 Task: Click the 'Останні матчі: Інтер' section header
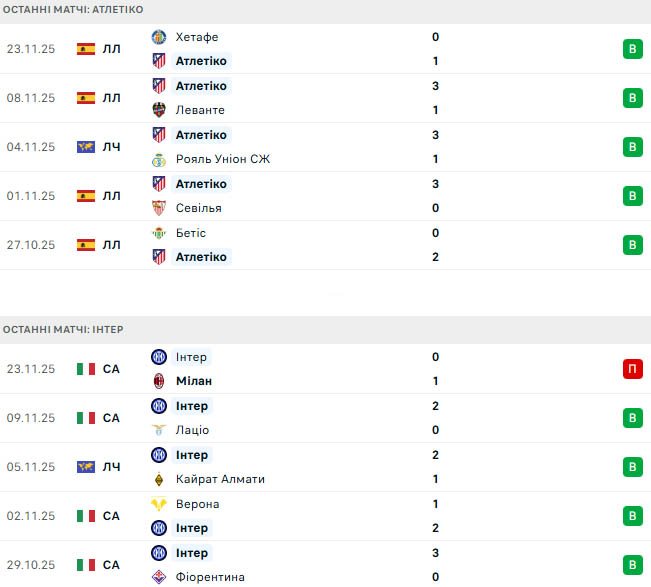63,329
